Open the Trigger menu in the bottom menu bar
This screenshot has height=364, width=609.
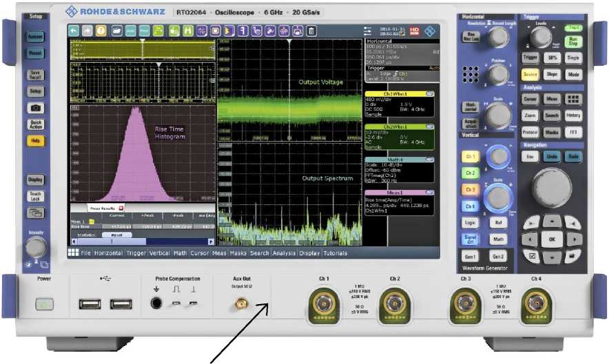tap(136, 253)
